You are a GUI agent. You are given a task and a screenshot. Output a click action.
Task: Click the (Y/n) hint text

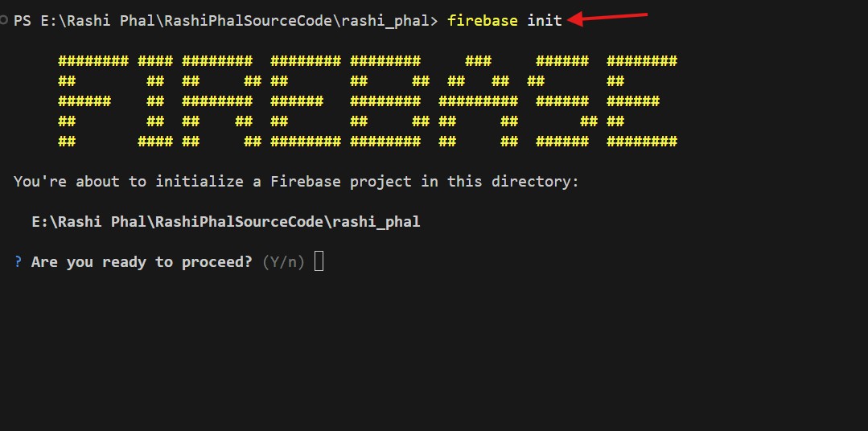[x=284, y=262]
